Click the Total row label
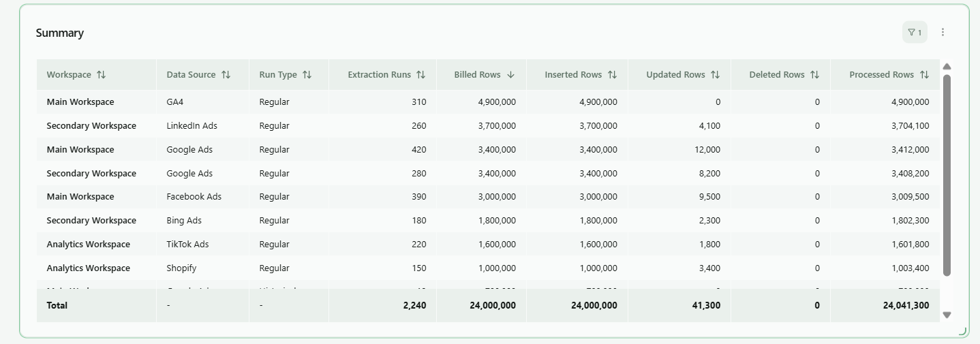The image size is (980, 344). pos(57,306)
